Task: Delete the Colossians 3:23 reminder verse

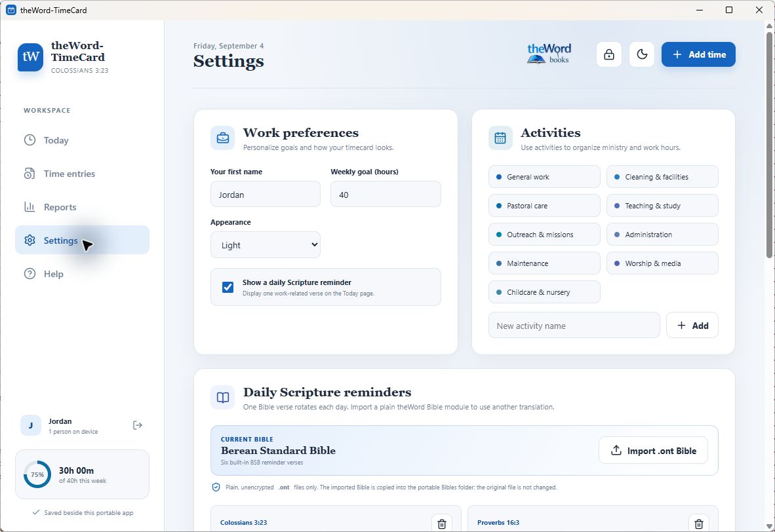Action: [442, 523]
